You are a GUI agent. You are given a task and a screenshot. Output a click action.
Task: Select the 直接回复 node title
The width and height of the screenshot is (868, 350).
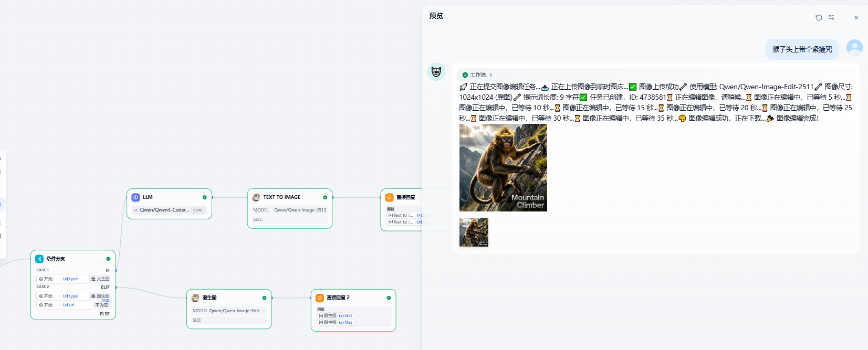406,197
